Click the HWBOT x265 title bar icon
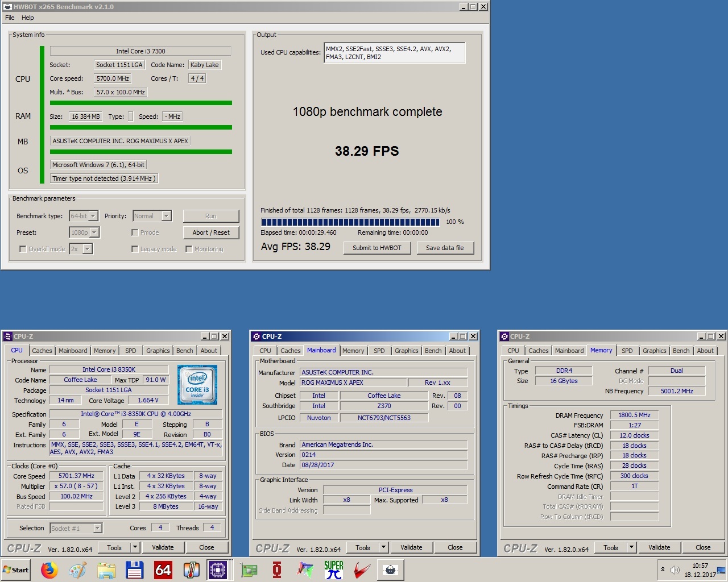The height and width of the screenshot is (582, 728). coord(7,7)
